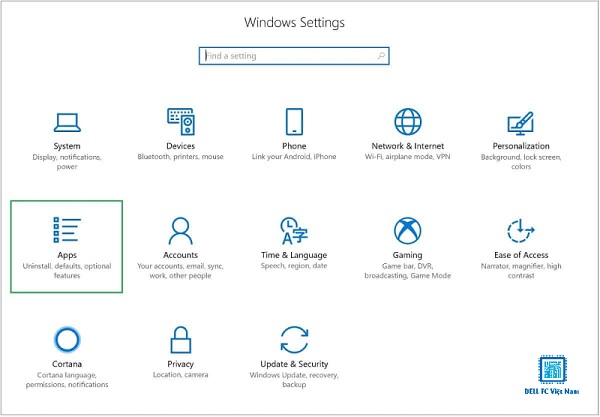Viewport: 600px width, 417px height.
Task: Click the search magnifier icon
Action: (x=381, y=56)
